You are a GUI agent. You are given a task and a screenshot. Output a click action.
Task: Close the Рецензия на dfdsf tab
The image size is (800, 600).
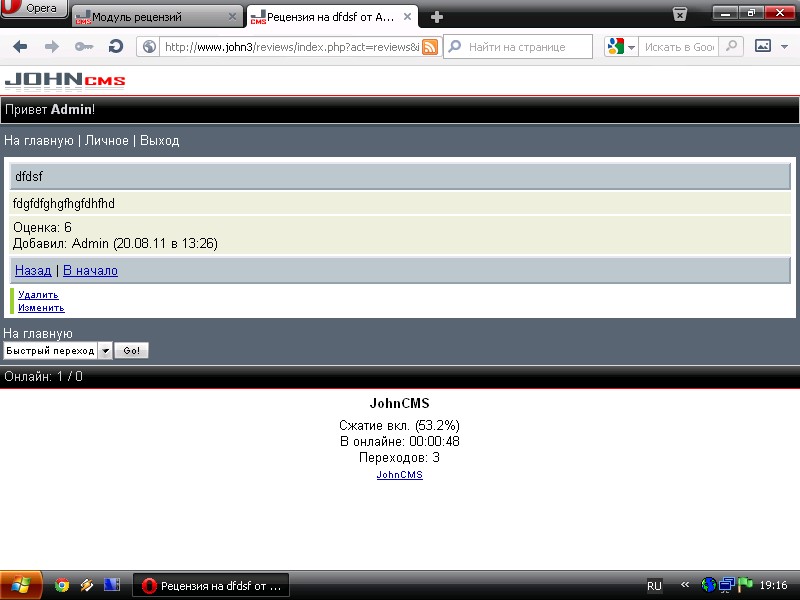pos(407,17)
